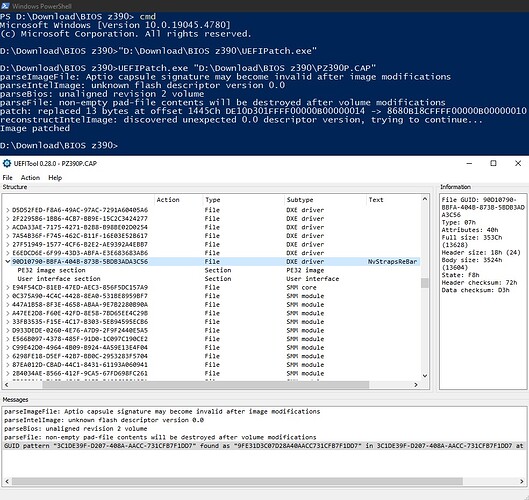Viewport: 529px width, 500px height.
Task: Click the PowerShell prompt 'D:\Download\BIOS z390>' last line
Action: click(x=59, y=145)
